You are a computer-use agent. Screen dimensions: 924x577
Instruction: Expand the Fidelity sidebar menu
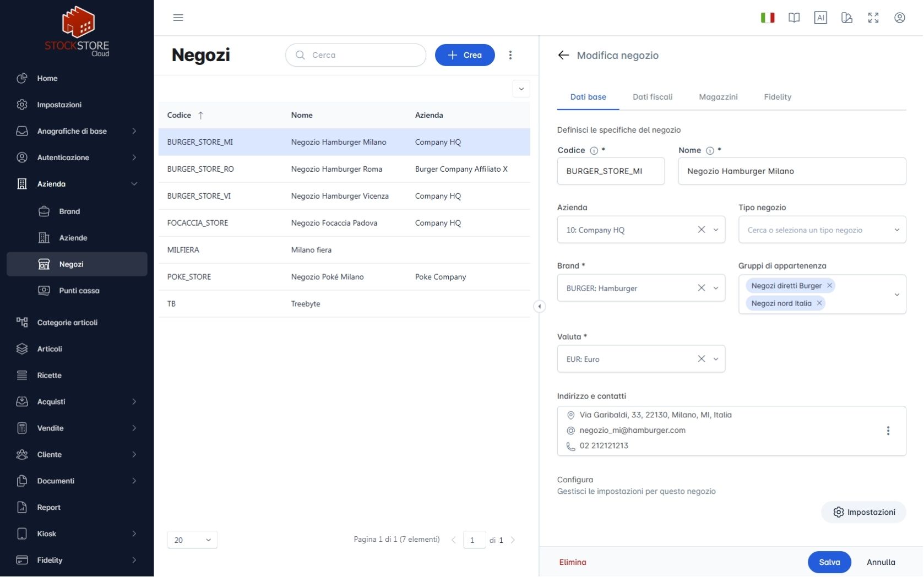point(77,560)
